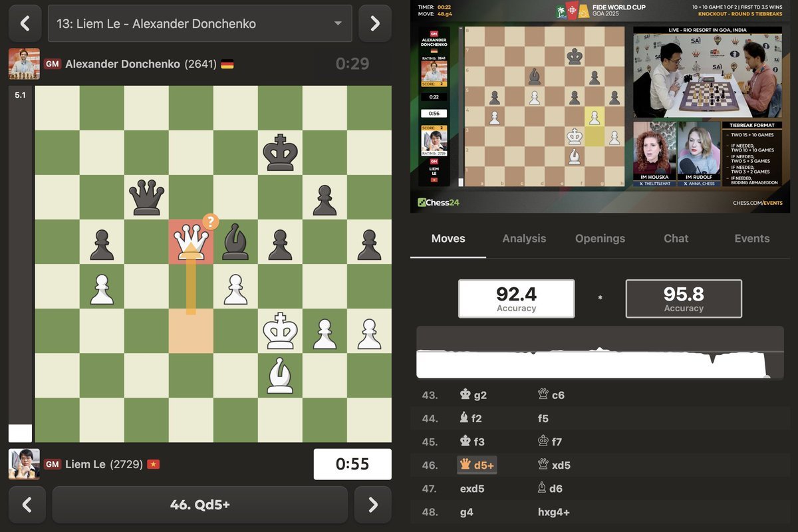Image resolution: width=798 pixels, height=532 pixels.
Task: Click Liem Le's avatar photo
Action: 24,464
